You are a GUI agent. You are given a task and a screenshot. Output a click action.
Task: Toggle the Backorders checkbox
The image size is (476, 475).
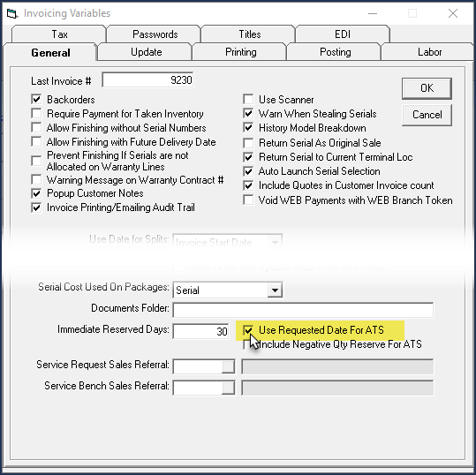click(36, 99)
